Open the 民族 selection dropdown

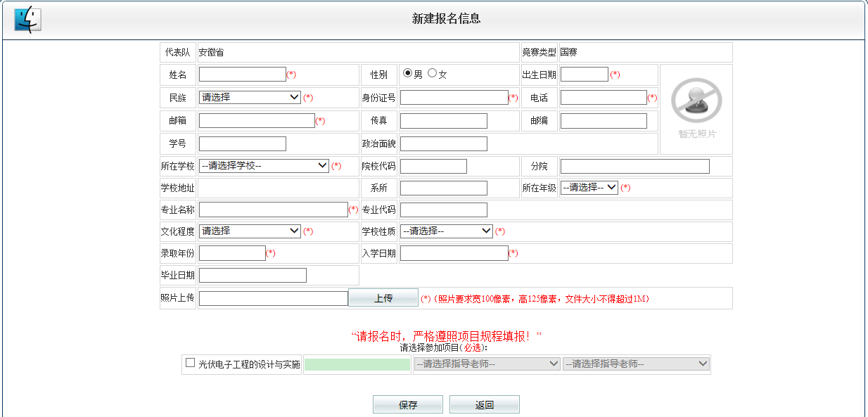click(250, 97)
